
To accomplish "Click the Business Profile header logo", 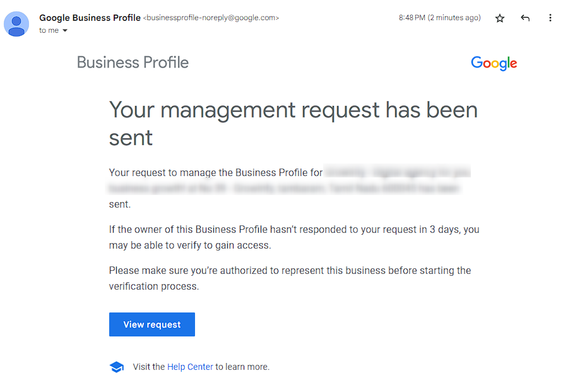I will tap(133, 62).
